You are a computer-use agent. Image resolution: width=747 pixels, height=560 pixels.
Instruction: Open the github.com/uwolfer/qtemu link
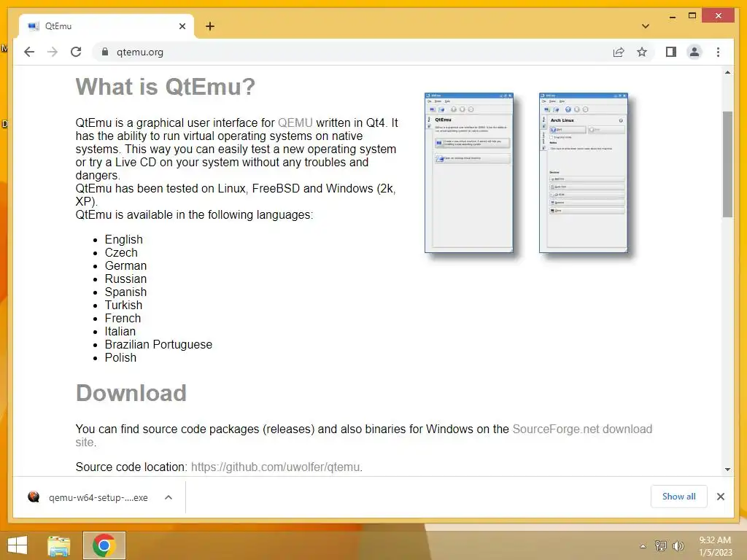click(276, 467)
